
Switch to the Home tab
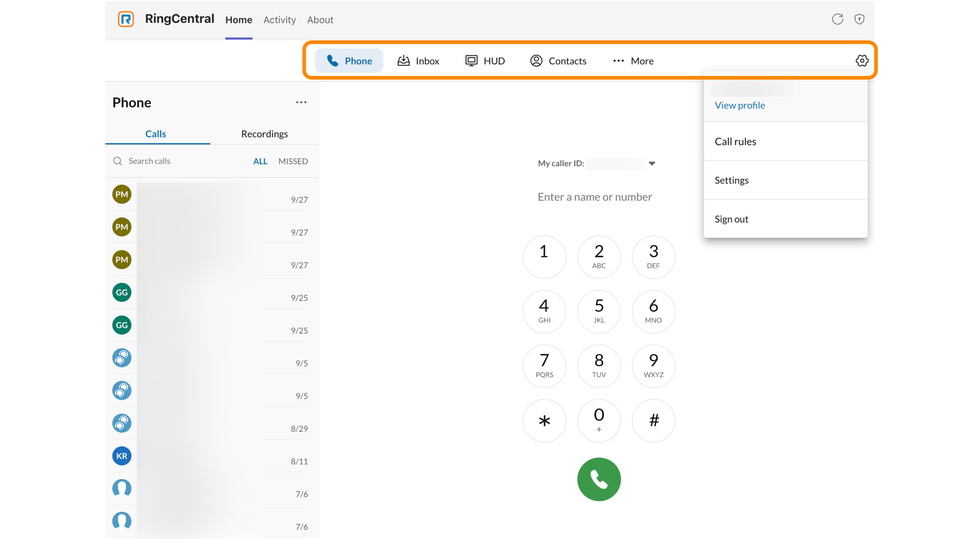239,20
